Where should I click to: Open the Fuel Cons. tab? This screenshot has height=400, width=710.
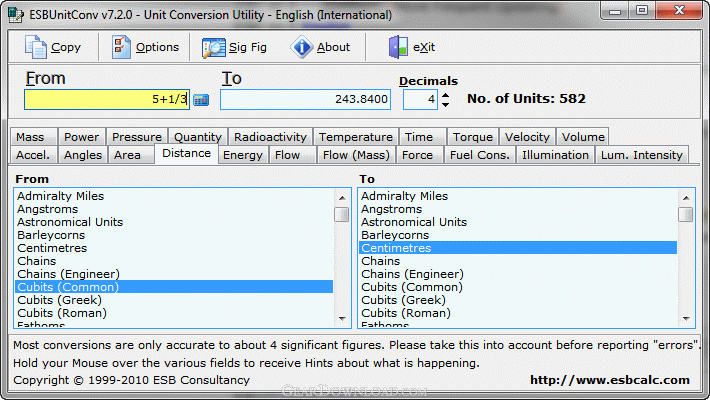point(477,155)
